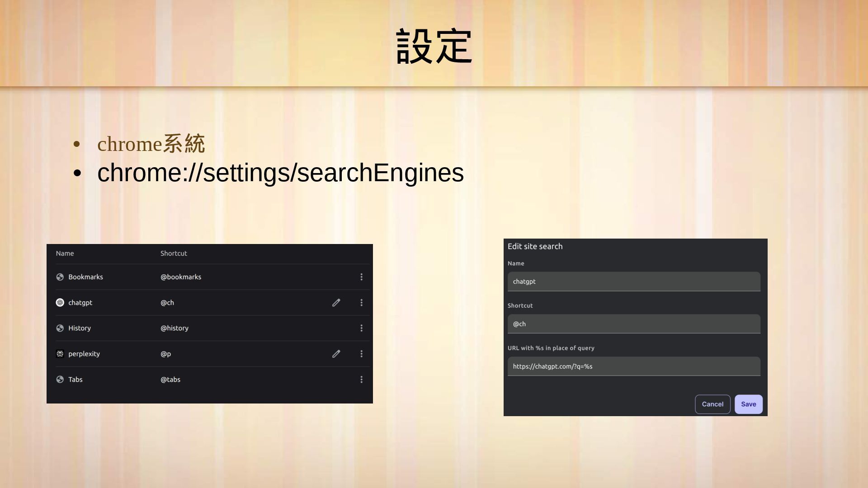
Task: Select the perplexity name in the list
Action: pyautogui.click(x=84, y=354)
